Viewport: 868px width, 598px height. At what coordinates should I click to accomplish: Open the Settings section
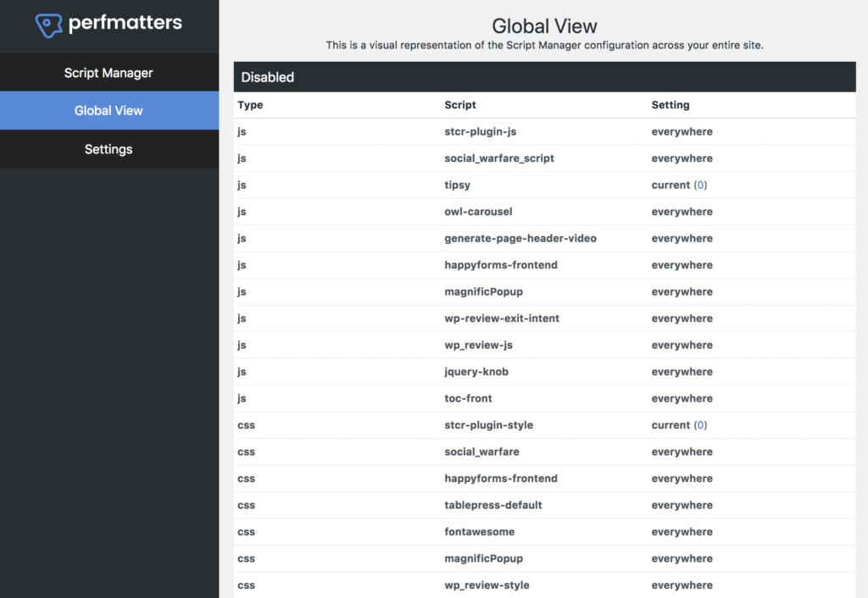(108, 149)
